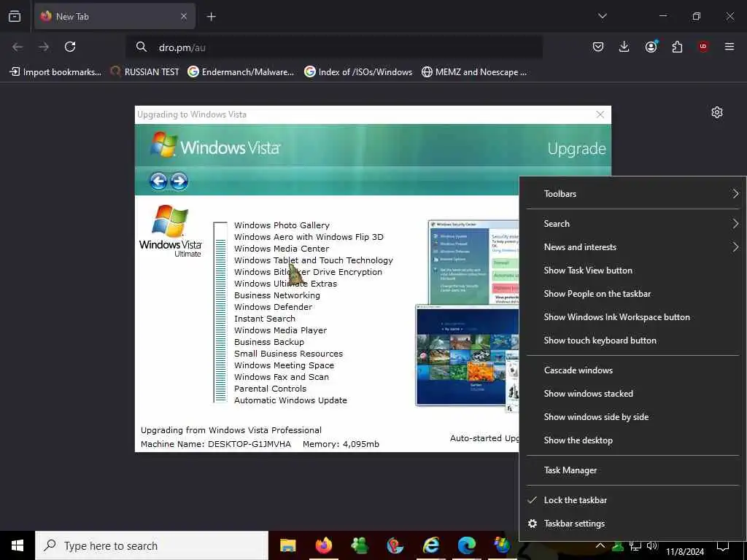This screenshot has height=560, width=747.
Task: Open File Explorer from the taskbar
Action: (x=287, y=545)
